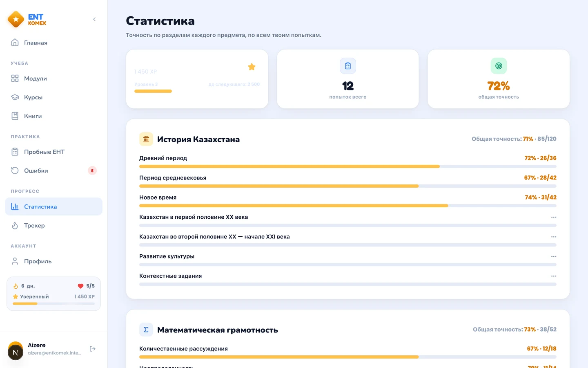Open the Профиль page
The width and height of the screenshot is (588, 368).
pyautogui.click(x=53, y=261)
